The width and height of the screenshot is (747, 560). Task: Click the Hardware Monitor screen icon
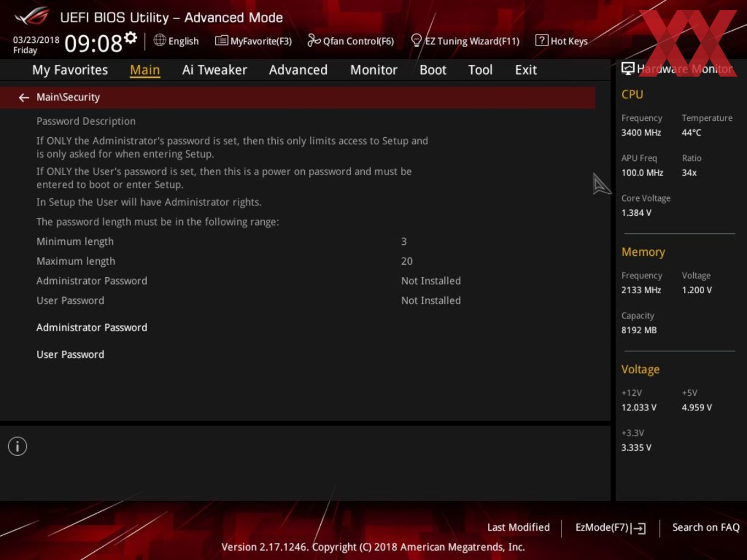point(628,68)
